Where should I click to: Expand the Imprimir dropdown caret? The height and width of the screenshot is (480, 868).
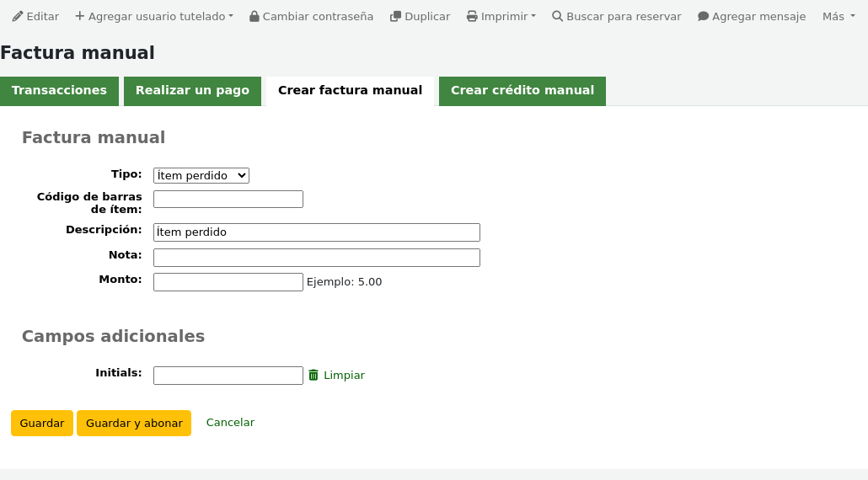(533, 17)
